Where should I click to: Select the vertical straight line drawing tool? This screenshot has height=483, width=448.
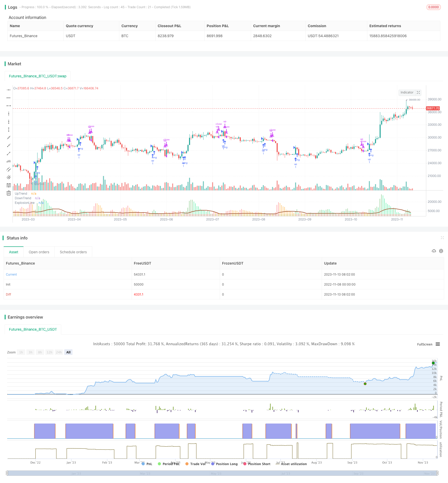click(9, 114)
